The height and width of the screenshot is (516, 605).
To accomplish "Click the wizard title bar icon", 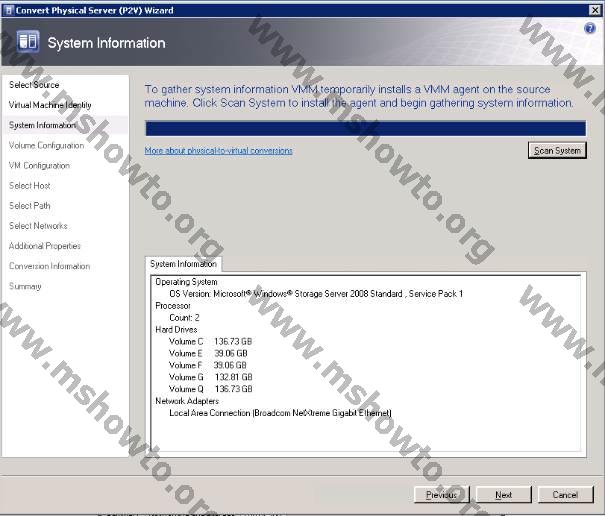I will (x=8, y=10).
